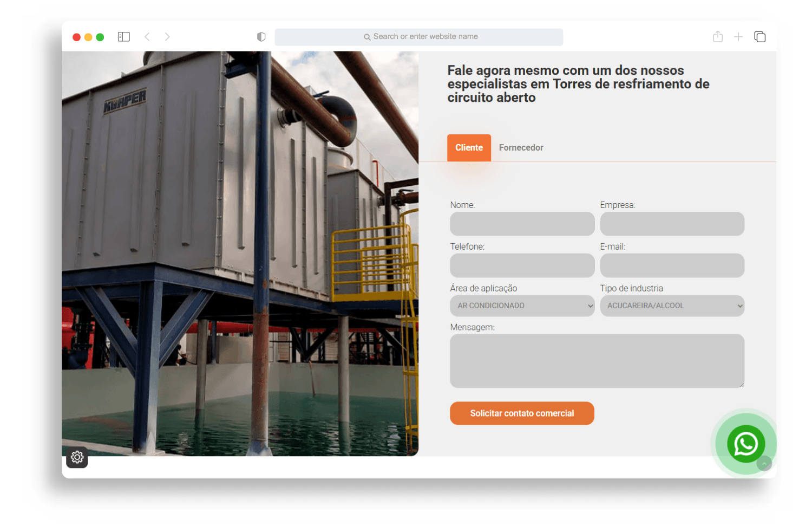Image resolution: width=812 pixels, height=526 pixels.
Task: Go forward with the right arrow
Action: [x=167, y=37]
